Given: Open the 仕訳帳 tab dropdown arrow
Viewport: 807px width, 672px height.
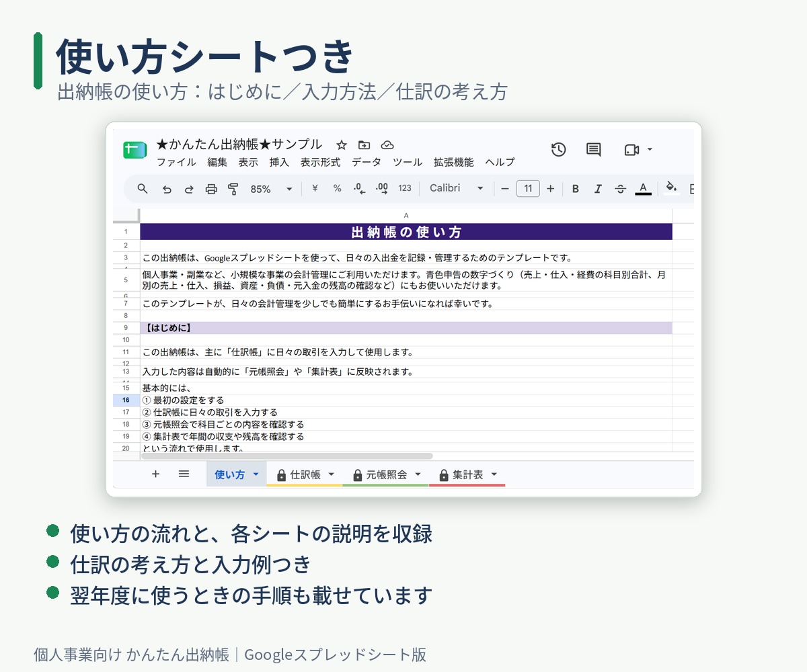Looking at the screenshot, I should pos(332,474).
